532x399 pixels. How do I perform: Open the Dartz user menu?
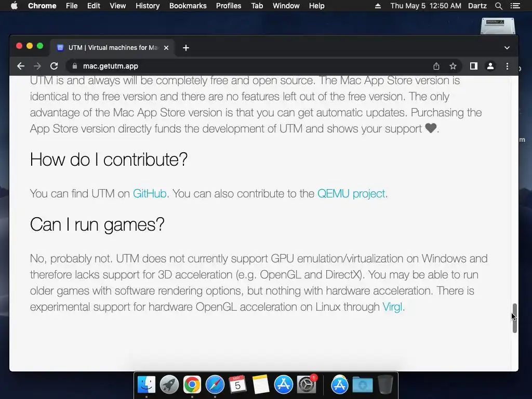click(477, 6)
